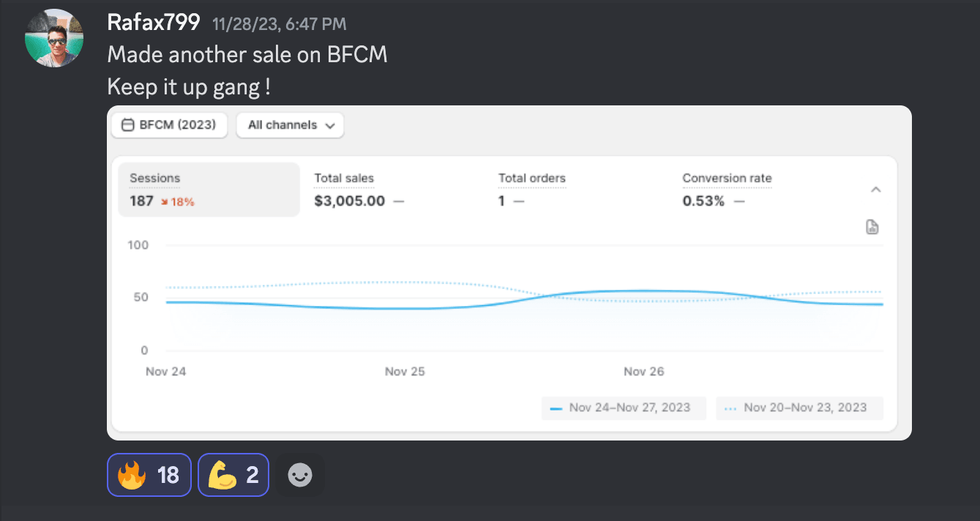Collapse the metrics panel with chevron
The width and height of the screenshot is (980, 521).
pos(876,190)
